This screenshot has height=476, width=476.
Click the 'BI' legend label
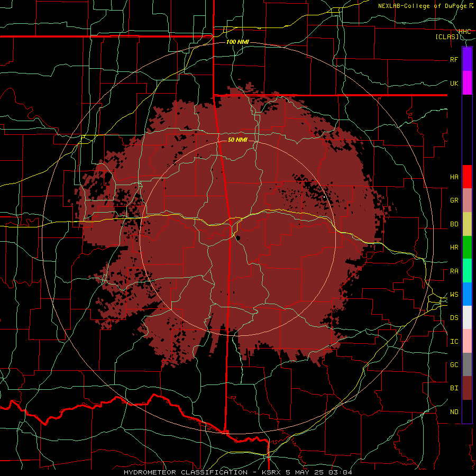coord(454,388)
